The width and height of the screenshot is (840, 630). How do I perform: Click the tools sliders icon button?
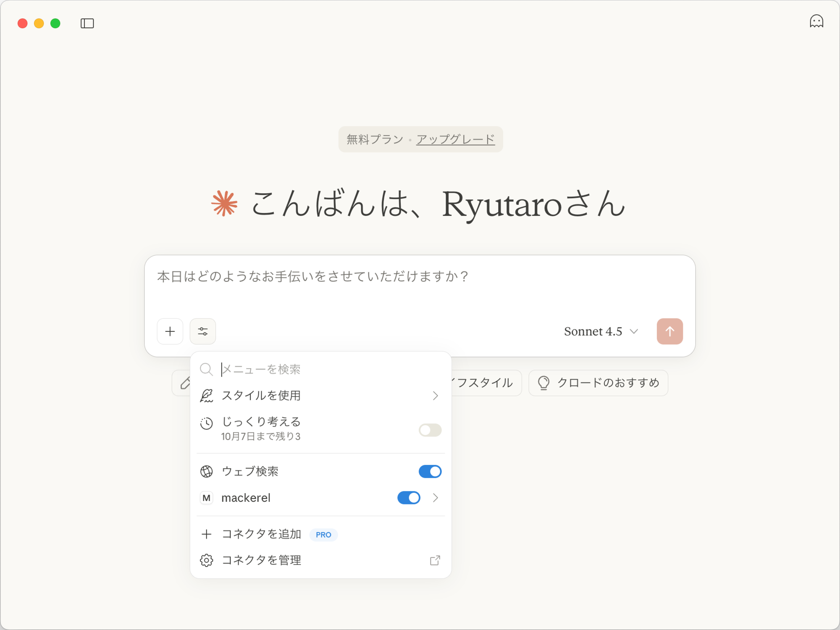click(x=203, y=331)
